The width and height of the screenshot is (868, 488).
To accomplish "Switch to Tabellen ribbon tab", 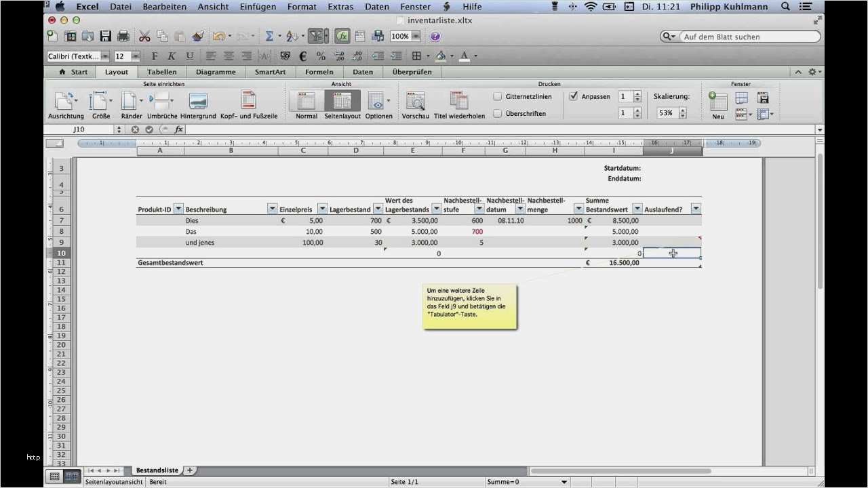I will (161, 72).
